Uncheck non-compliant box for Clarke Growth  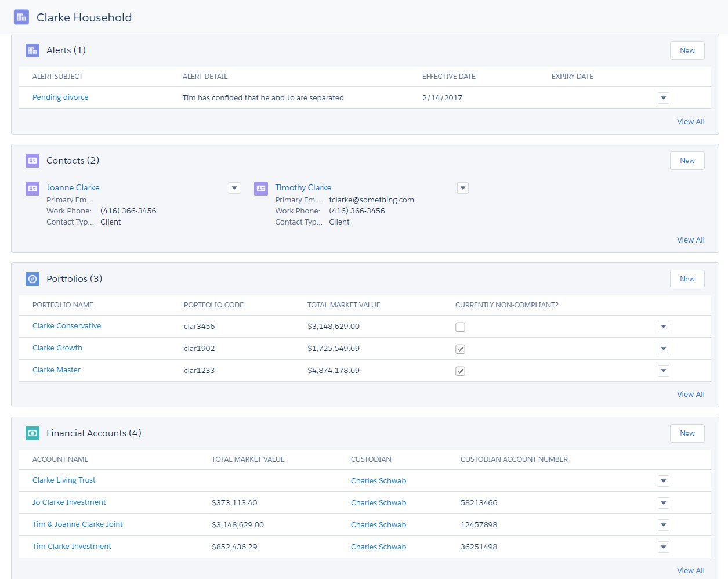(460, 349)
